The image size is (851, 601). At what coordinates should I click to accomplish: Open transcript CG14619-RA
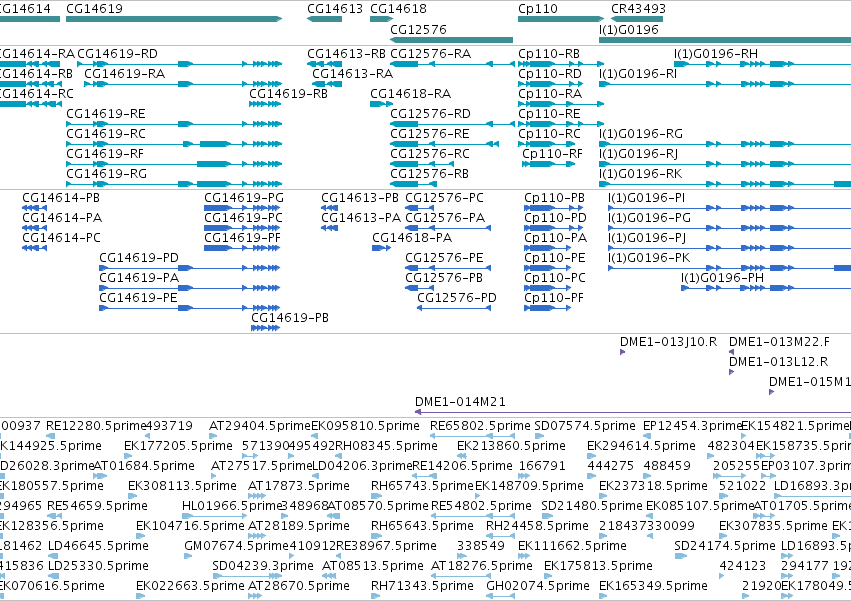(x=124, y=74)
